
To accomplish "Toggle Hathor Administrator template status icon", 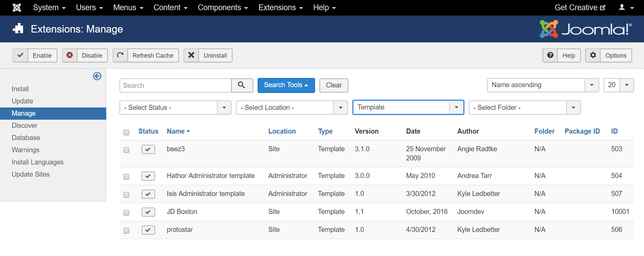I will click(148, 176).
